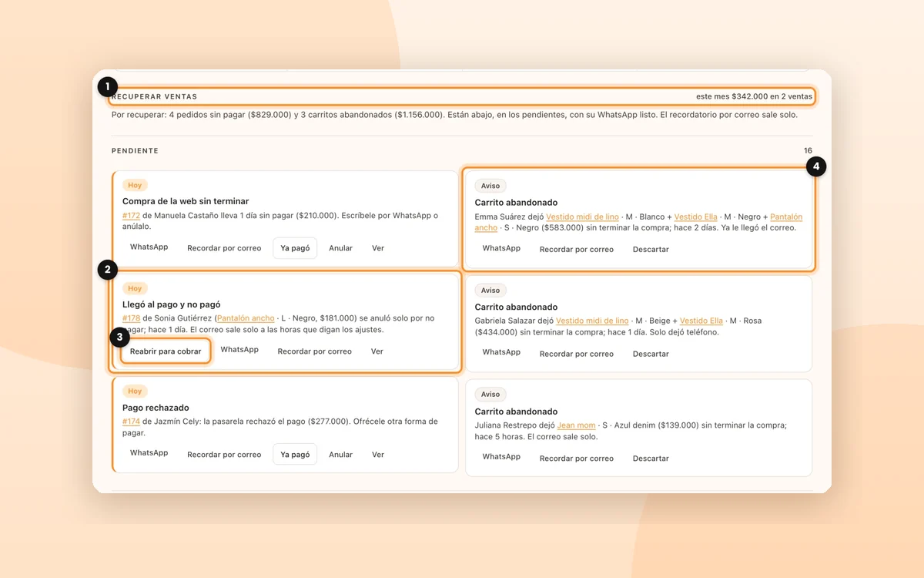
Task: Click Aviso badge on Emma Suárez's card
Action: pyautogui.click(x=490, y=186)
